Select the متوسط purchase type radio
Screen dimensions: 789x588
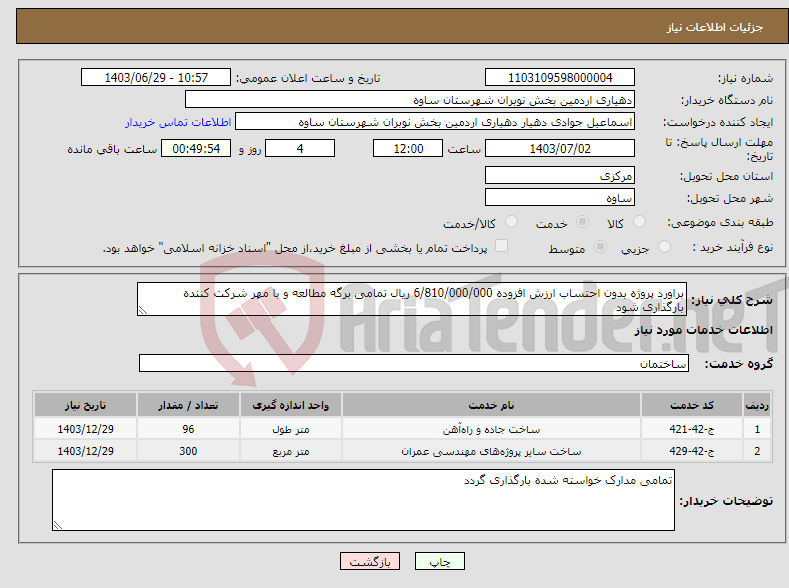600,246
